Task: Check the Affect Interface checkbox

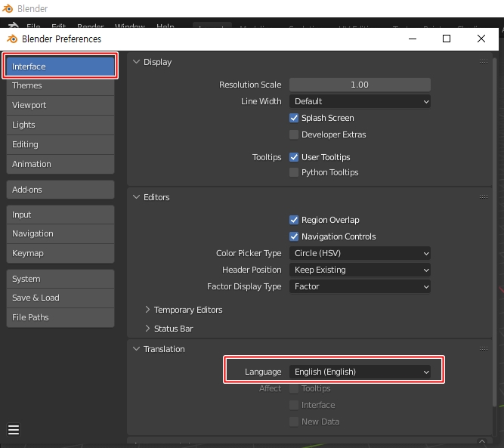Action: coord(294,405)
